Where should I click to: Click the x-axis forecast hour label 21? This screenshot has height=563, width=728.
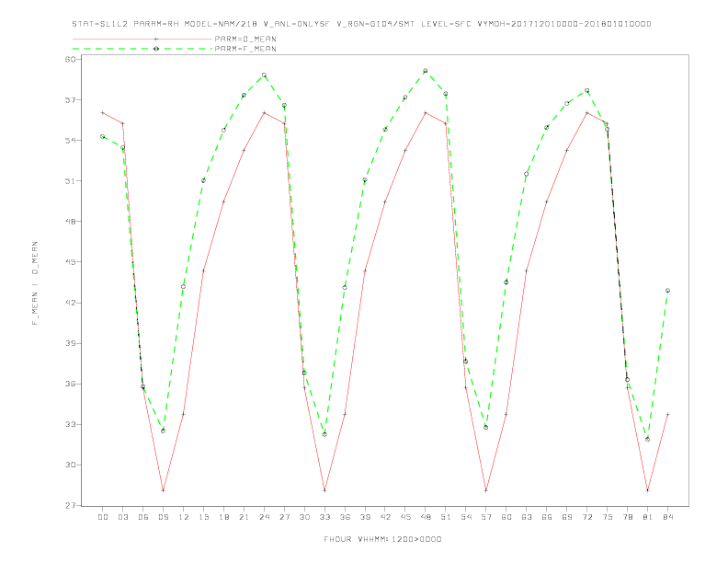[244, 517]
